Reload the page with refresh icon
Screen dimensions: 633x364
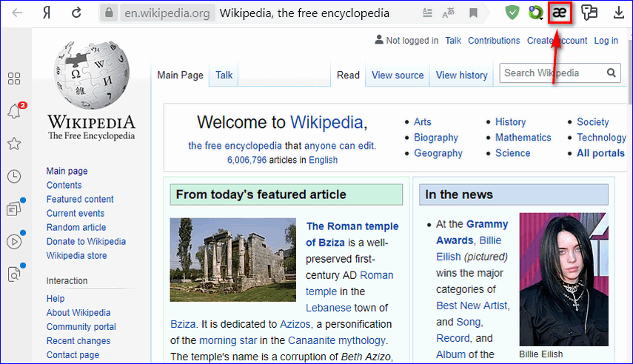(x=76, y=13)
